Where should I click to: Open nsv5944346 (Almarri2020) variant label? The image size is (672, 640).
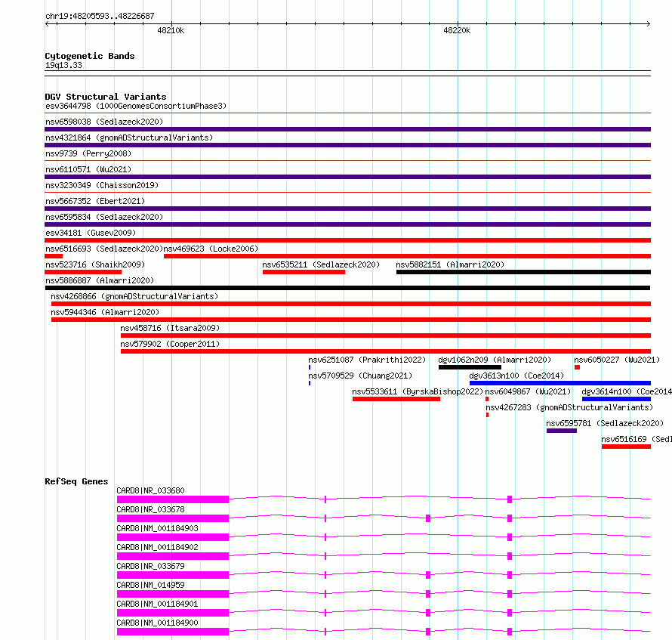[x=105, y=312]
